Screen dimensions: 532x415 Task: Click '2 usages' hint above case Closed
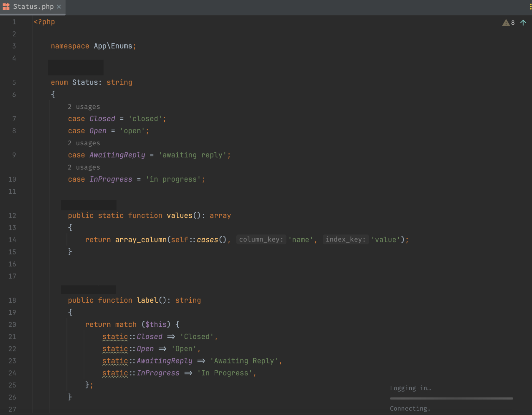(84, 107)
